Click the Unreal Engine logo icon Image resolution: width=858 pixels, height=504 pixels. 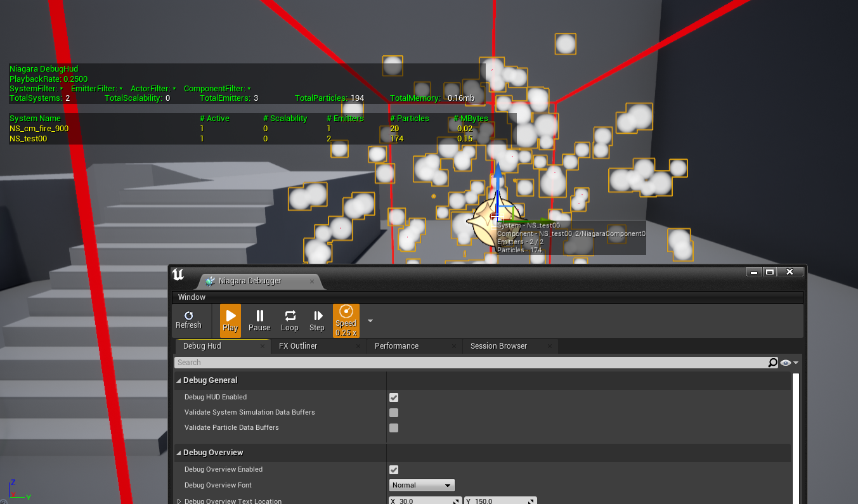pos(179,275)
